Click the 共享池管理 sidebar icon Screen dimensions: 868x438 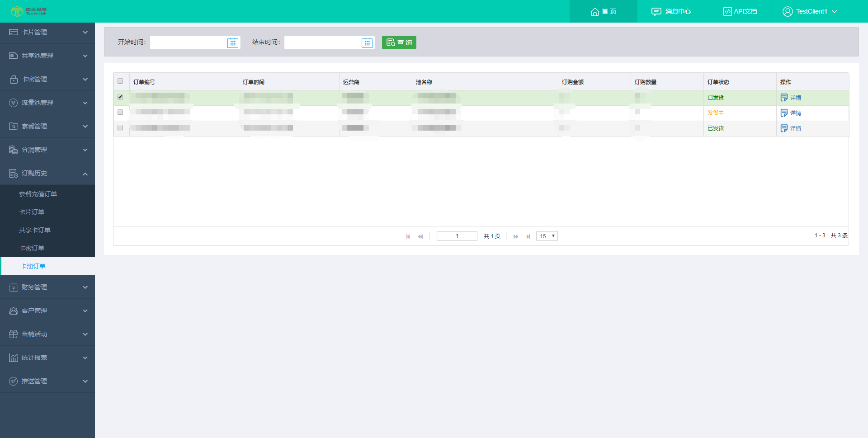coord(14,56)
